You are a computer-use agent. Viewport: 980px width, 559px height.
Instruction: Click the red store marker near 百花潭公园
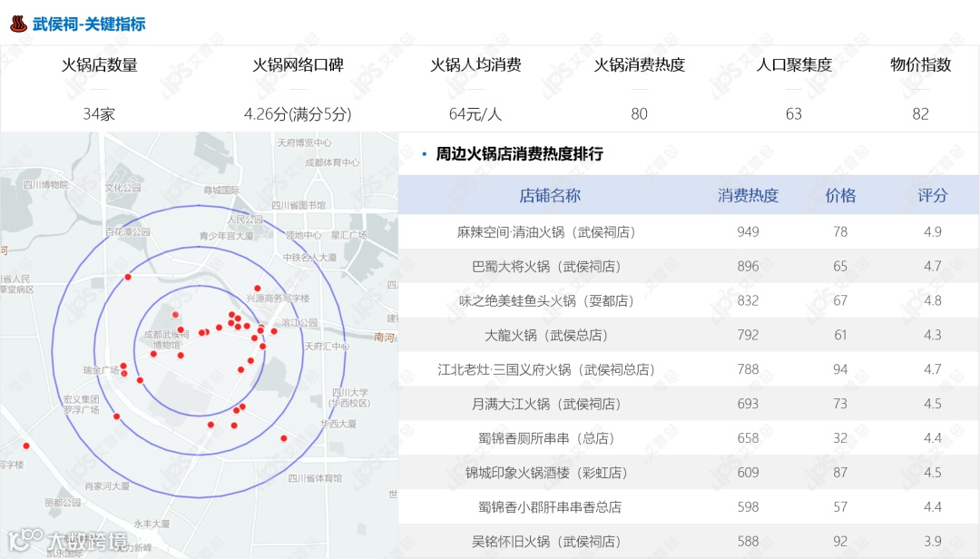(x=128, y=277)
